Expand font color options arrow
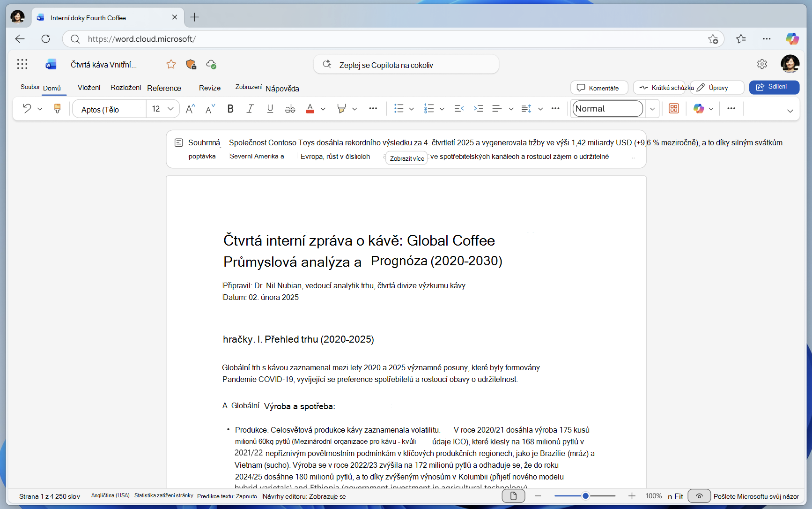 (x=323, y=109)
